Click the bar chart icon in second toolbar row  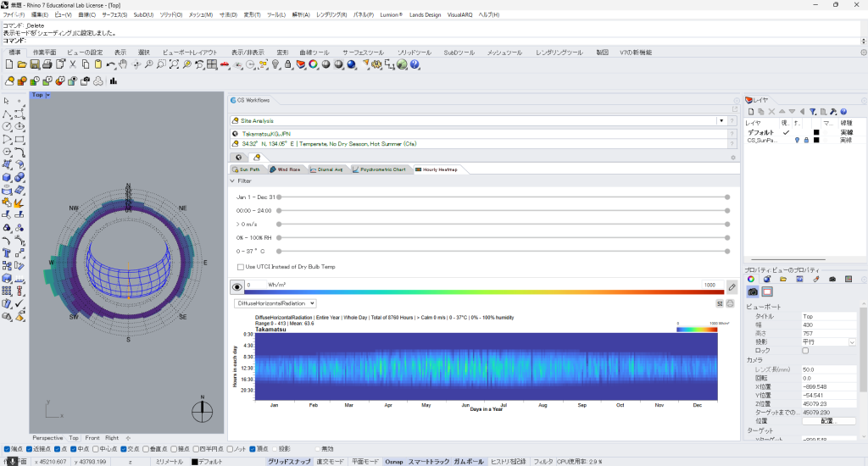(x=113, y=81)
